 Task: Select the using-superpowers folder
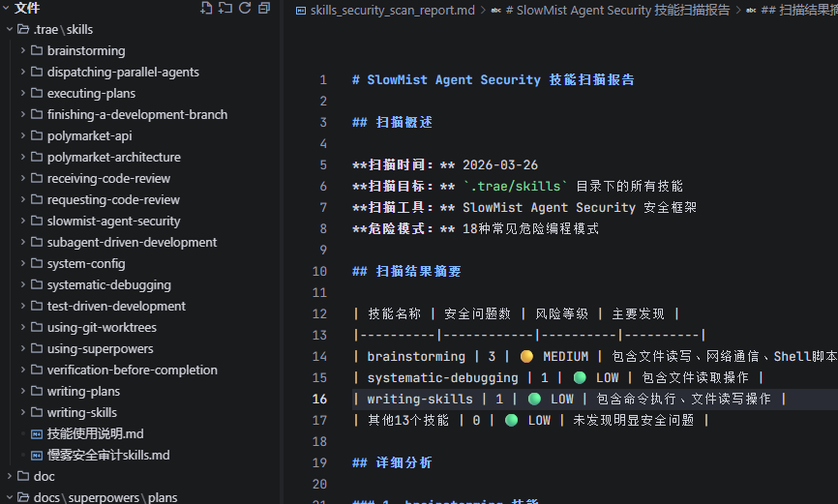pyautogui.click(x=100, y=348)
